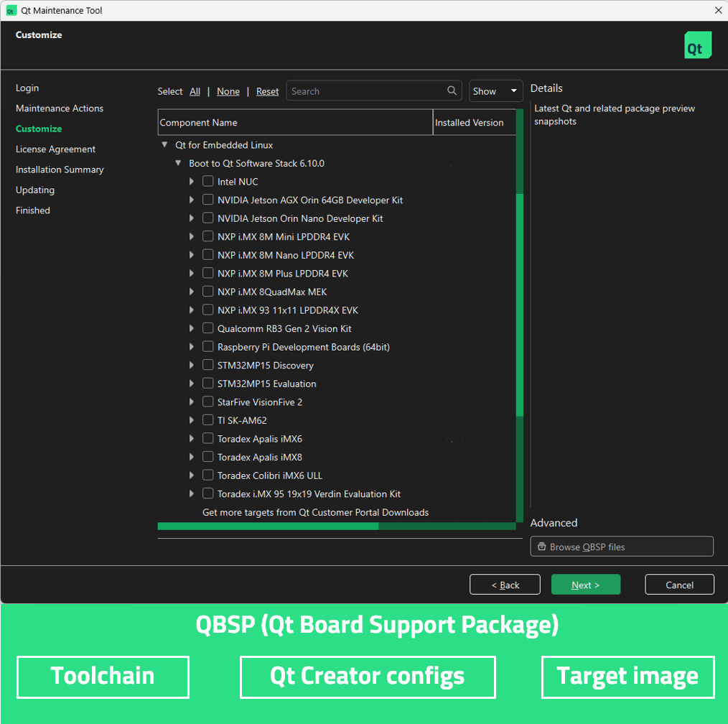Check the NXP i.MX 8M Mini LPDDR4 EVK box

(207, 236)
